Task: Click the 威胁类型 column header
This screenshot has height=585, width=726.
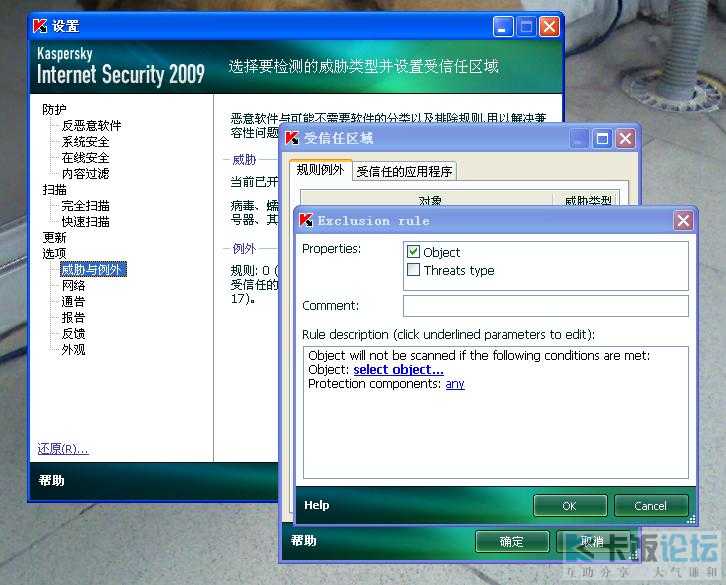Action: point(587,198)
